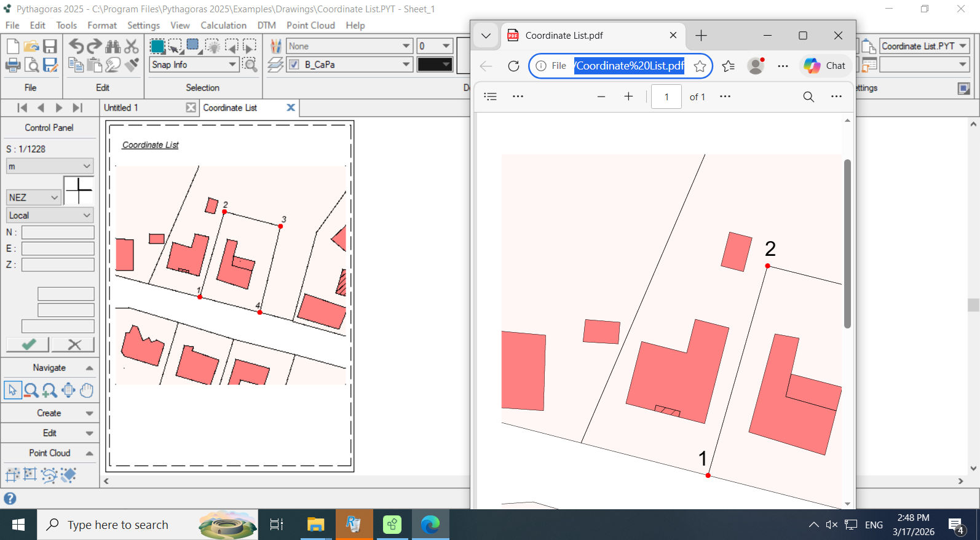Screen dimensions: 980x540
Task: Click the fit-to-page navigation tool
Action: pos(68,390)
